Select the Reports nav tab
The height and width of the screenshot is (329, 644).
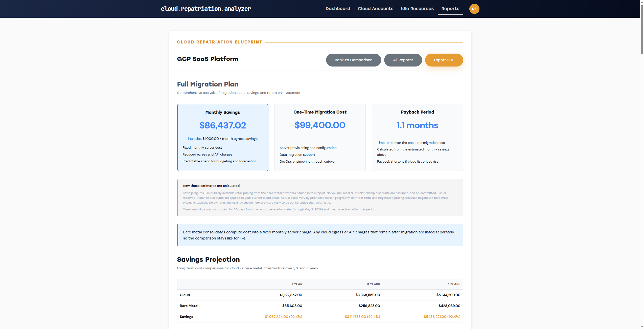click(x=450, y=9)
